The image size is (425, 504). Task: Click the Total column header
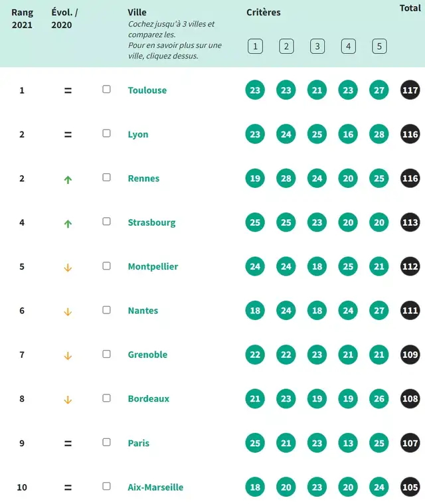click(x=410, y=8)
